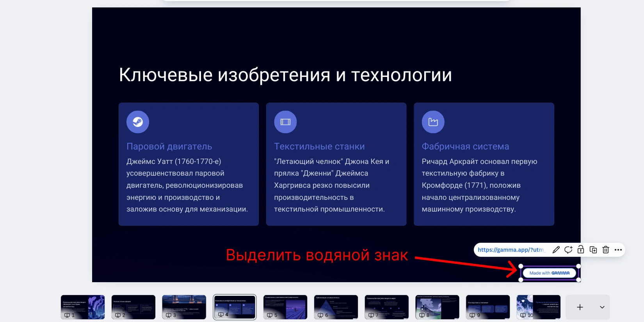This screenshot has width=644, height=322.
Task: Click the heading Паровой двигатель
Action: [x=169, y=146]
